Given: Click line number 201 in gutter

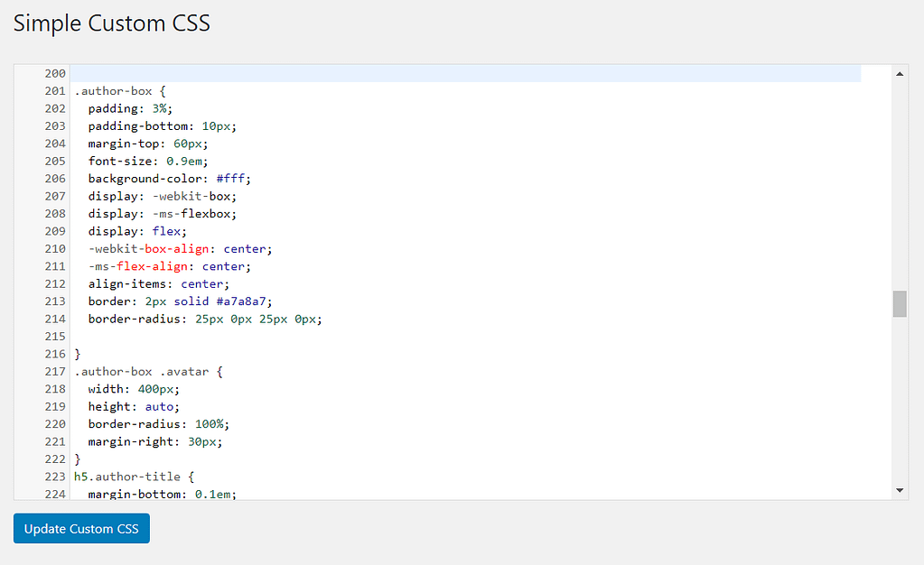Looking at the screenshot, I should [55, 91].
